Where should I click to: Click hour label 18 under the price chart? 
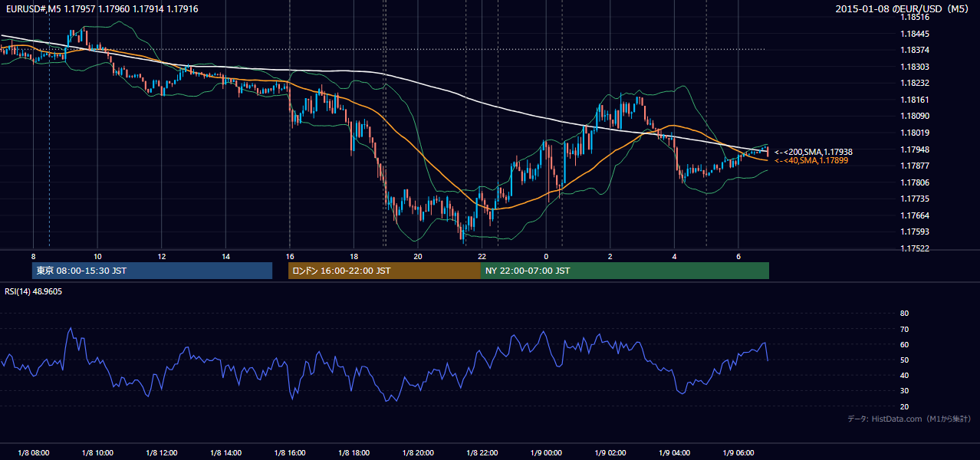click(354, 256)
